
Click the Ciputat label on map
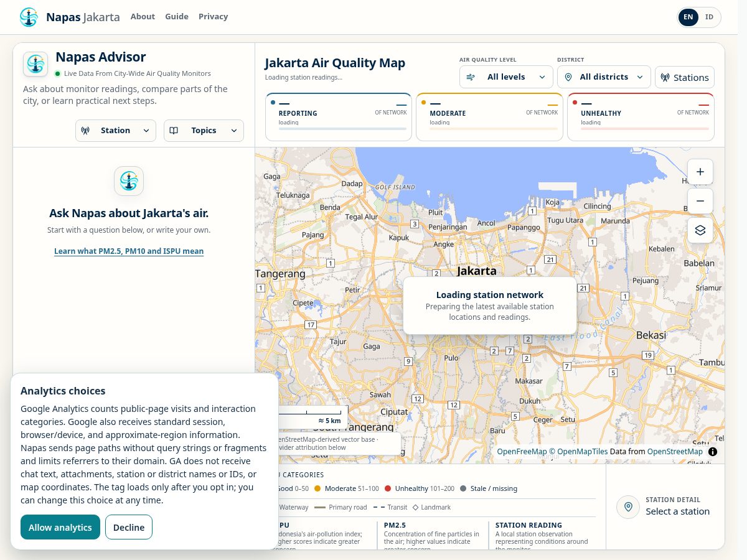(393, 412)
